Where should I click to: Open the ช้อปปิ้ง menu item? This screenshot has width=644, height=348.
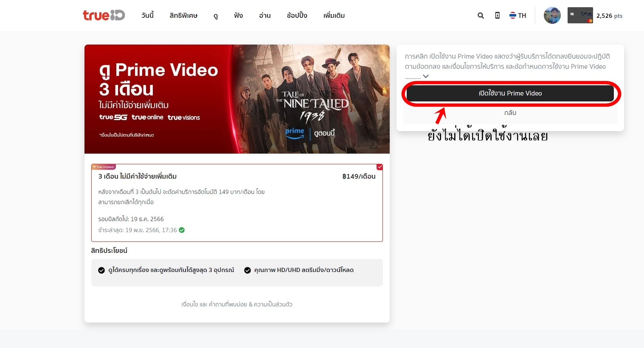pyautogui.click(x=297, y=16)
